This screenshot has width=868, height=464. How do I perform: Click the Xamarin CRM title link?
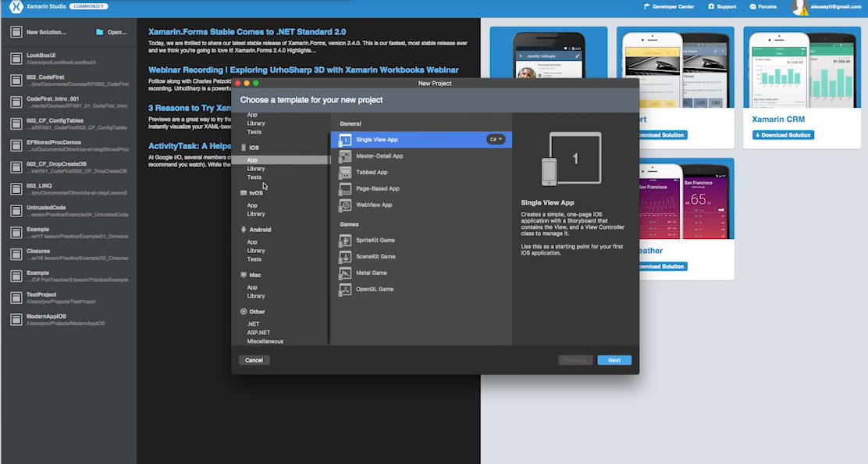778,119
